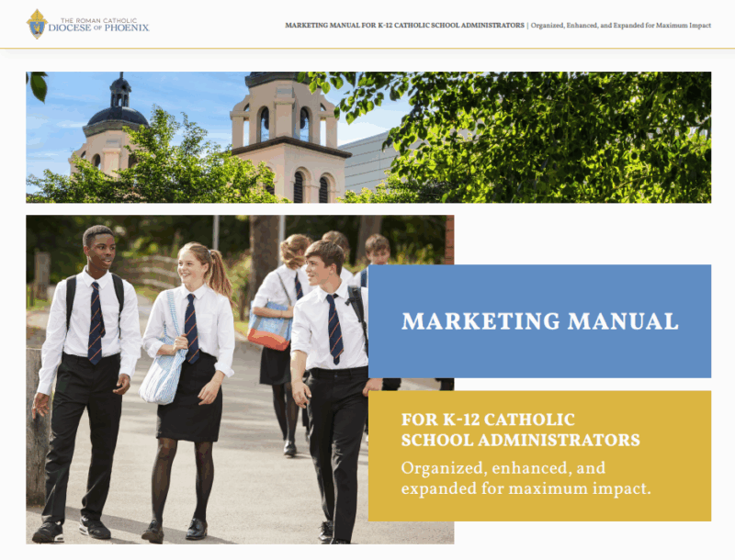Click the Diocese of Phoenix crest icon

click(x=38, y=24)
